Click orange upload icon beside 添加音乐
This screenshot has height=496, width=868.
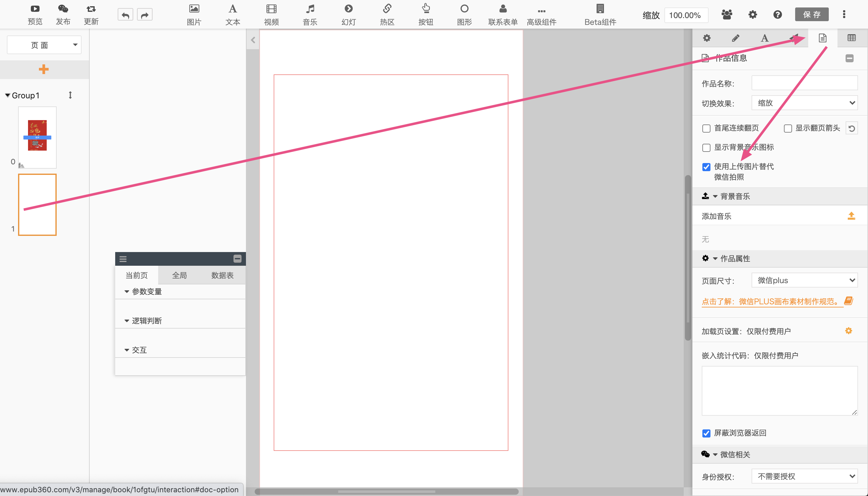click(851, 216)
